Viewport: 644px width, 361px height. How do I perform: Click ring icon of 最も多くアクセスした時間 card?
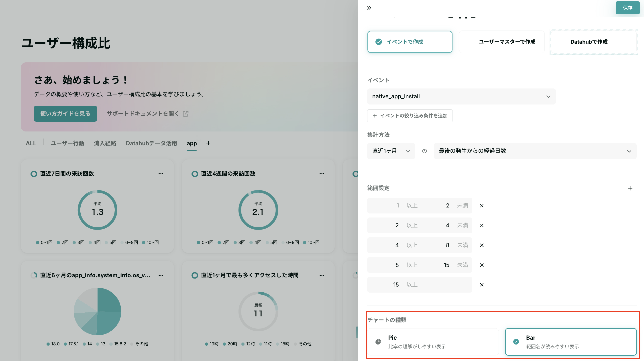coord(194,275)
